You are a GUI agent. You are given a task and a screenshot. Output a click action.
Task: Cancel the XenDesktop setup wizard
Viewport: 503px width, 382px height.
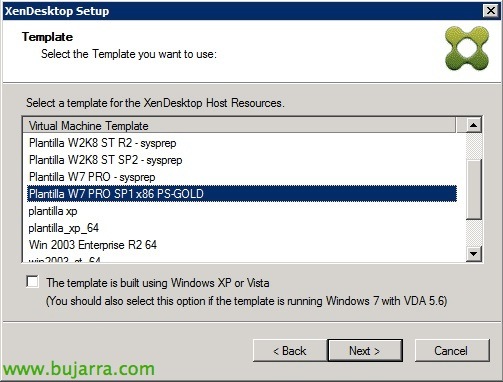[452, 351]
